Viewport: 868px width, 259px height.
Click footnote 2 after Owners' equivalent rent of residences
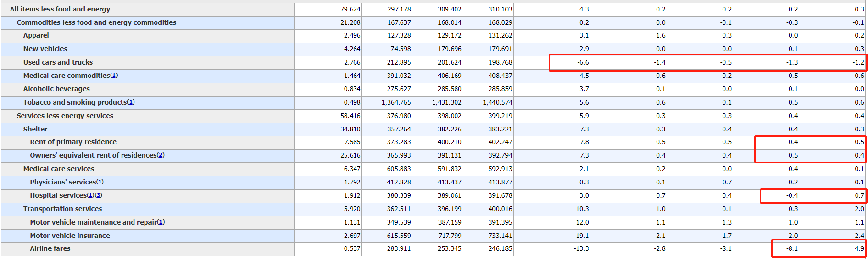(161, 155)
